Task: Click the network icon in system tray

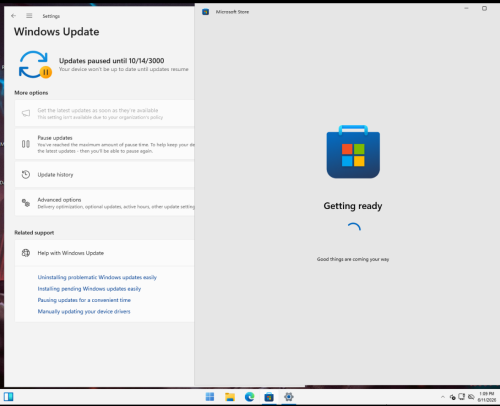Action: pyautogui.click(x=462, y=397)
